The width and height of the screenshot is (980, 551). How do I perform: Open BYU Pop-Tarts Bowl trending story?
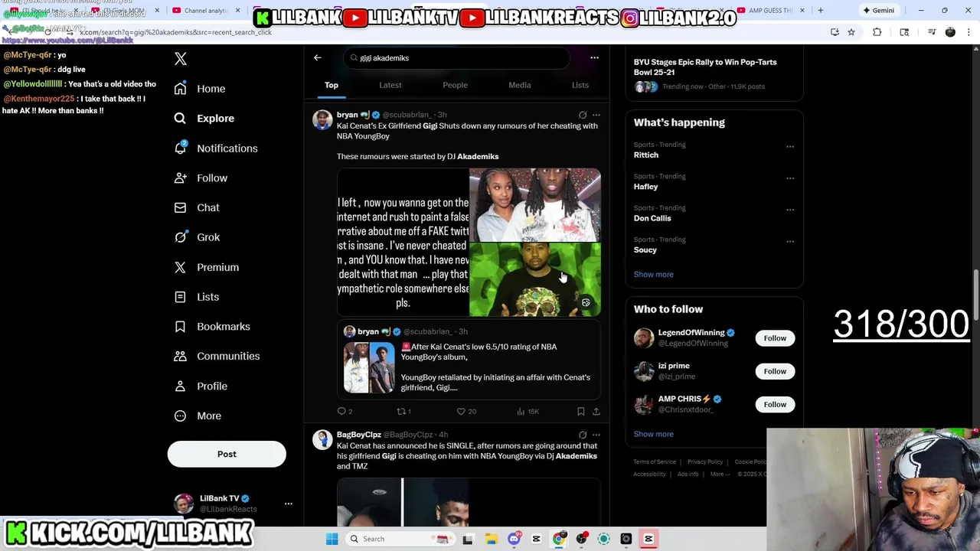tap(714, 73)
